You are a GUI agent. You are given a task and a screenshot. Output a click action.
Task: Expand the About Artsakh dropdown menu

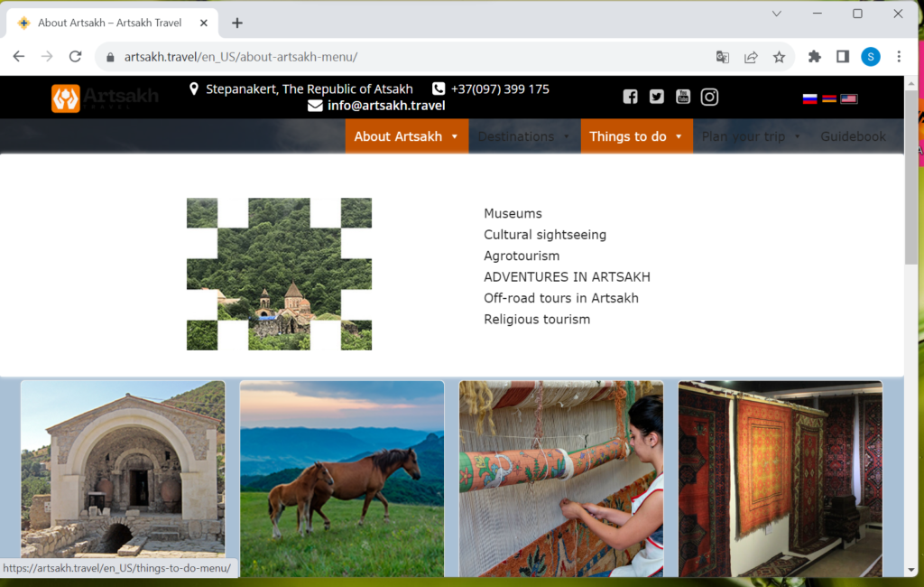pos(406,136)
